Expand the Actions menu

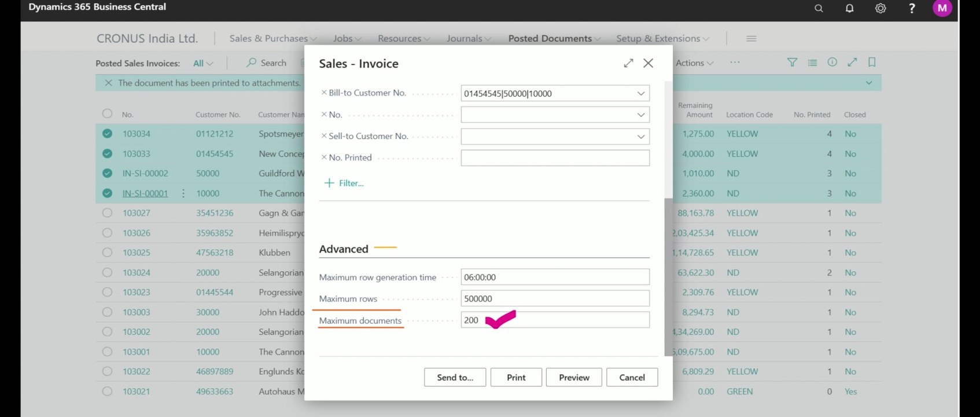tap(694, 63)
